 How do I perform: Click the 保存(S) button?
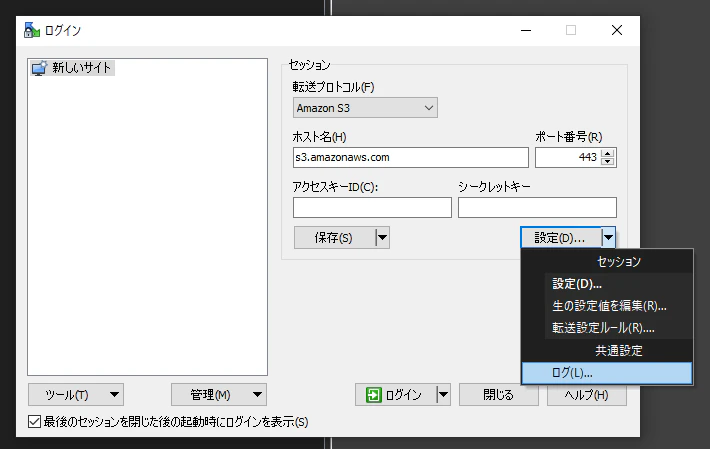pyautogui.click(x=335, y=238)
